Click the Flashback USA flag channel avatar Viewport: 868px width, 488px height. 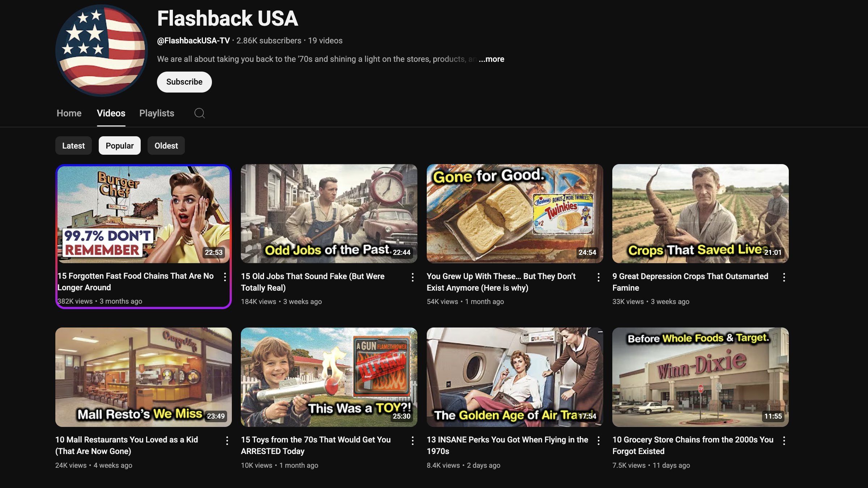[x=102, y=51]
